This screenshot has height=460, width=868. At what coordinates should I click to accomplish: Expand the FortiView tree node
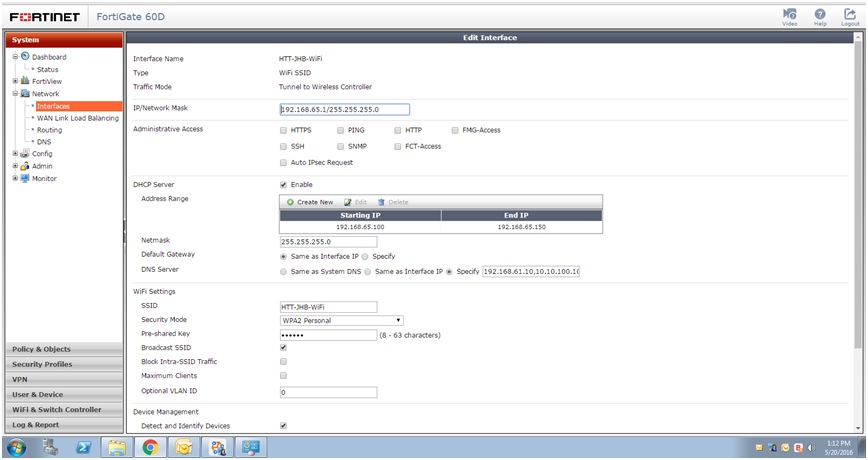16,81
